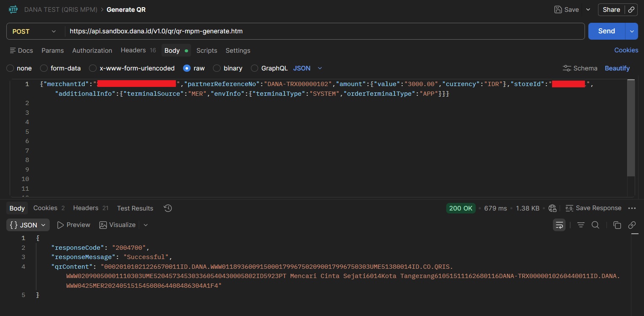Open the Cookies link at the right
Viewport: 644px width, 316px height.
point(626,50)
